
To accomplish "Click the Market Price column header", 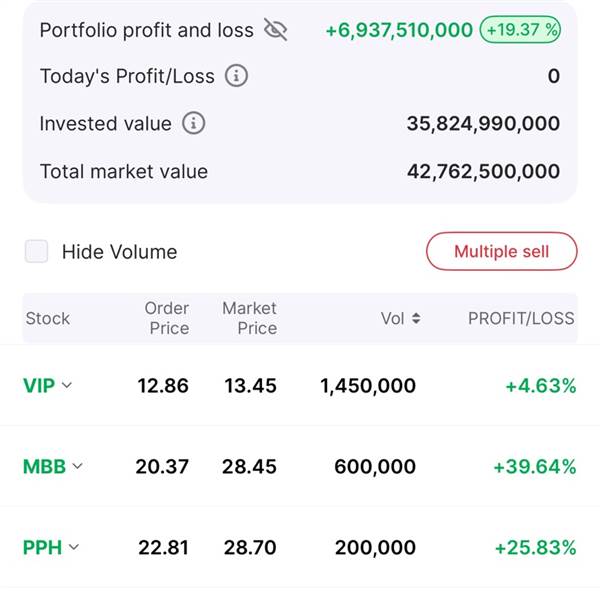I will pos(249,318).
